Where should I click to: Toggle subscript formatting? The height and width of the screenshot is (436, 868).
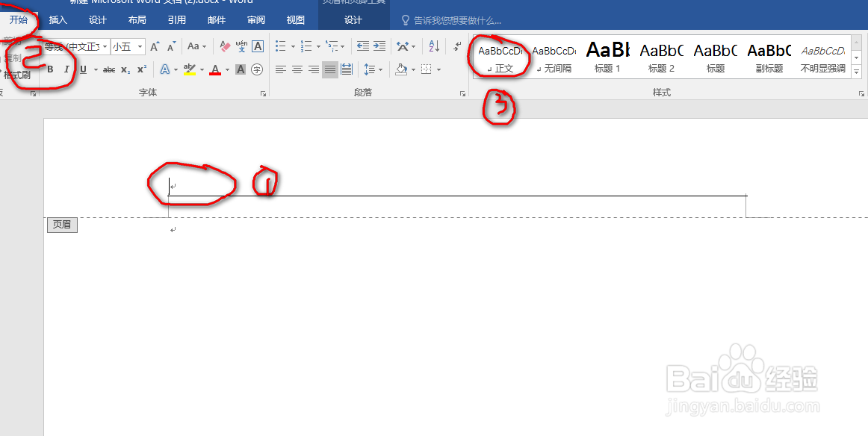coord(125,69)
